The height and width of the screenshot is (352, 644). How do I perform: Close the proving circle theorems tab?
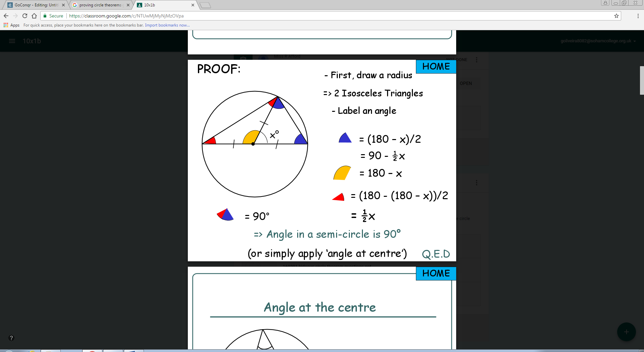[x=128, y=5]
